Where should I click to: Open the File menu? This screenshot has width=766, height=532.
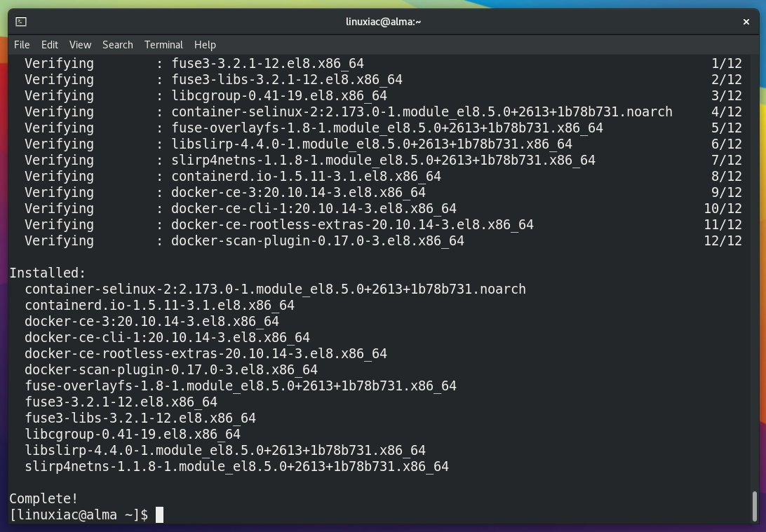click(x=22, y=45)
